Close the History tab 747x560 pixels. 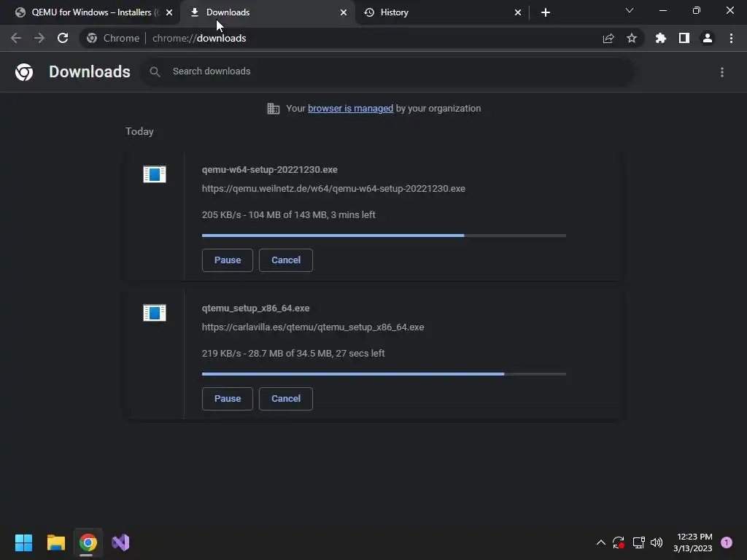(518, 12)
